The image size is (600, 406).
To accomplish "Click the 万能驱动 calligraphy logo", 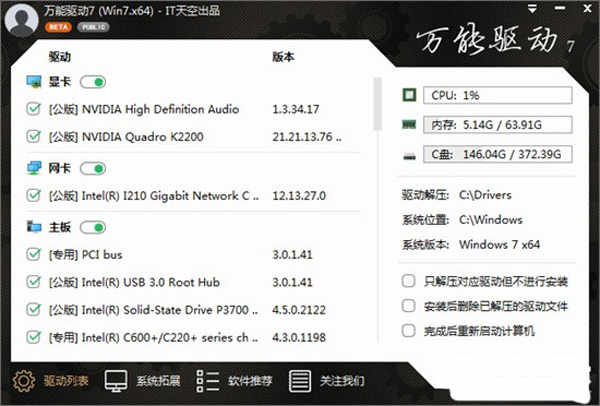I will point(495,40).
